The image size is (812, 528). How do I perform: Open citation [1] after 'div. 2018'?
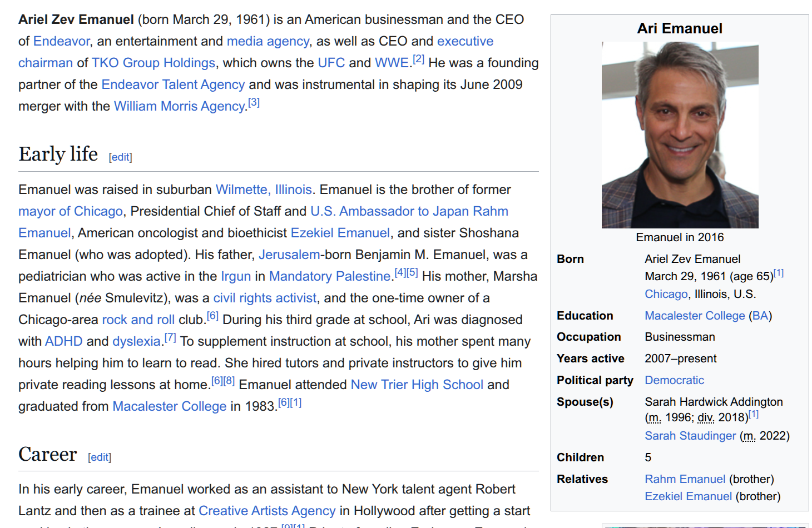click(754, 414)
